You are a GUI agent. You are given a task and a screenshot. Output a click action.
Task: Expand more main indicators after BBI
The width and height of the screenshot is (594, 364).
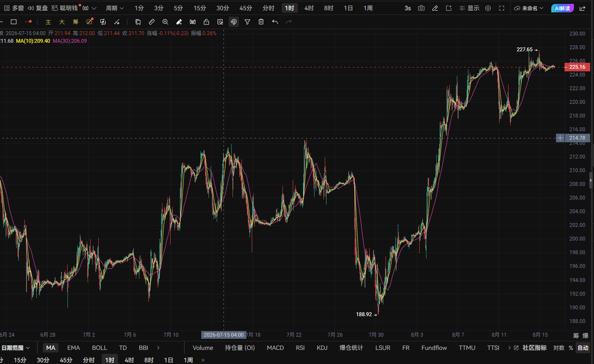[159, 348]
